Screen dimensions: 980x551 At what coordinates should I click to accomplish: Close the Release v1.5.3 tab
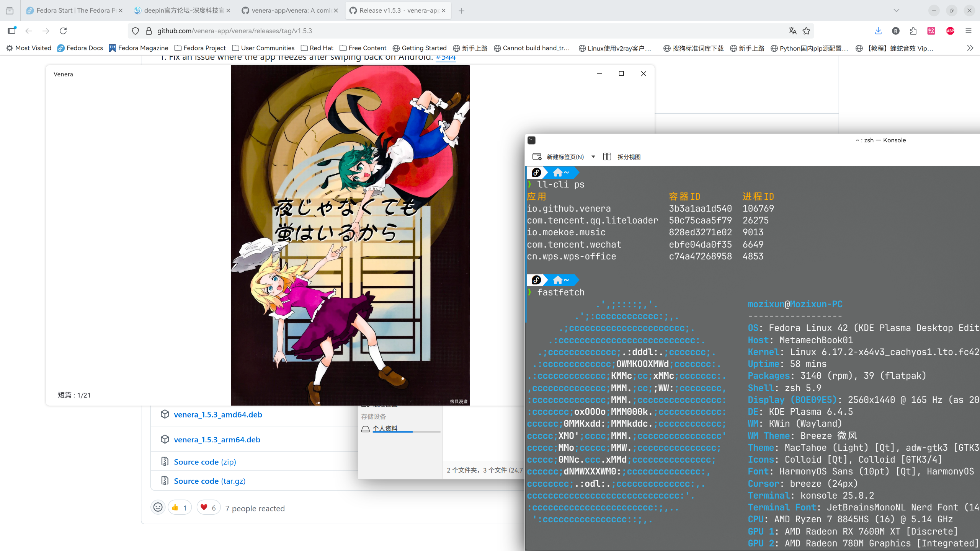[444, 11]
